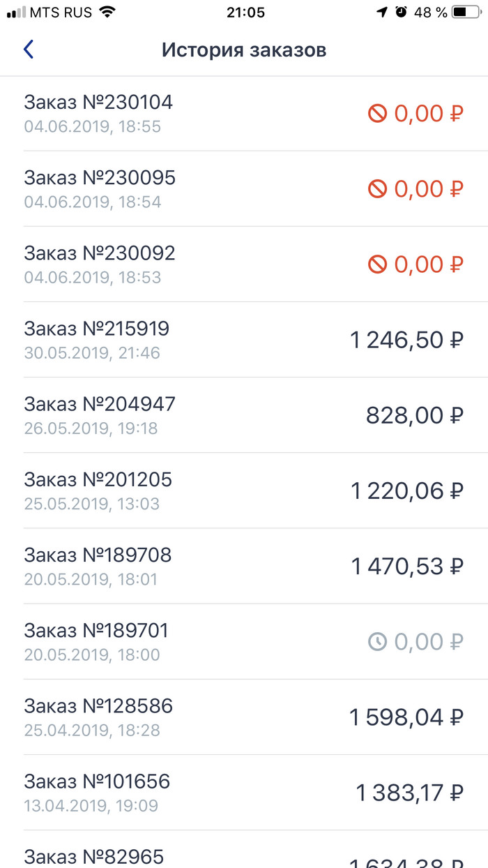The image size is (488, 868).
Task: Tap order date 25.05.2019, 13:03
Action: [92, 504]
